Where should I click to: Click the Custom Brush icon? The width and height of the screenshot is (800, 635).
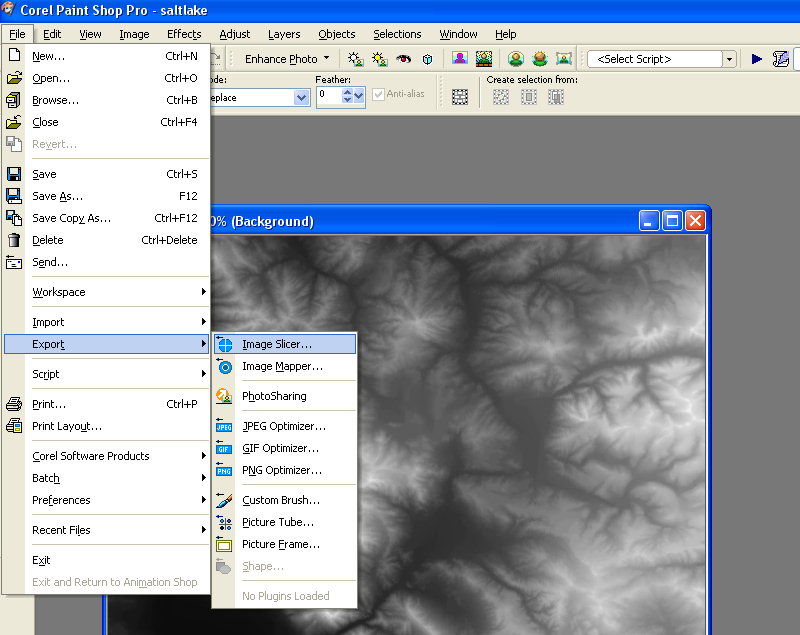224,500
